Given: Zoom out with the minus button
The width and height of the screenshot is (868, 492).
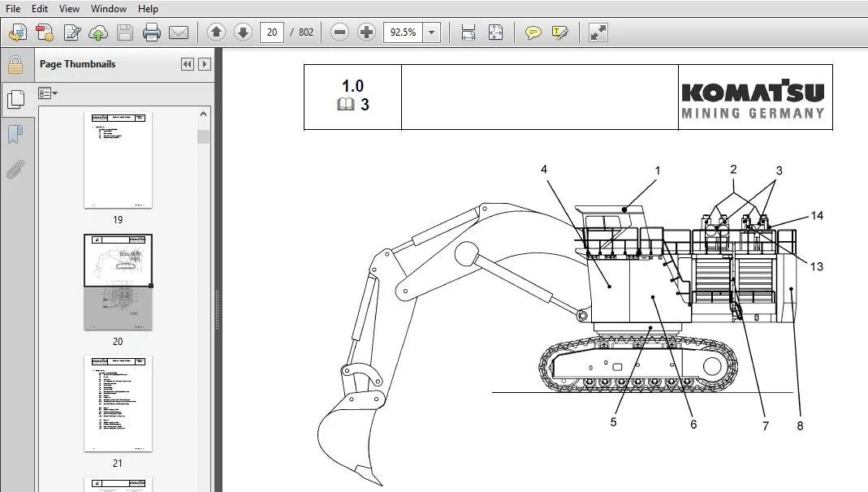Looking at the screenshot, I should coord(340,32).
